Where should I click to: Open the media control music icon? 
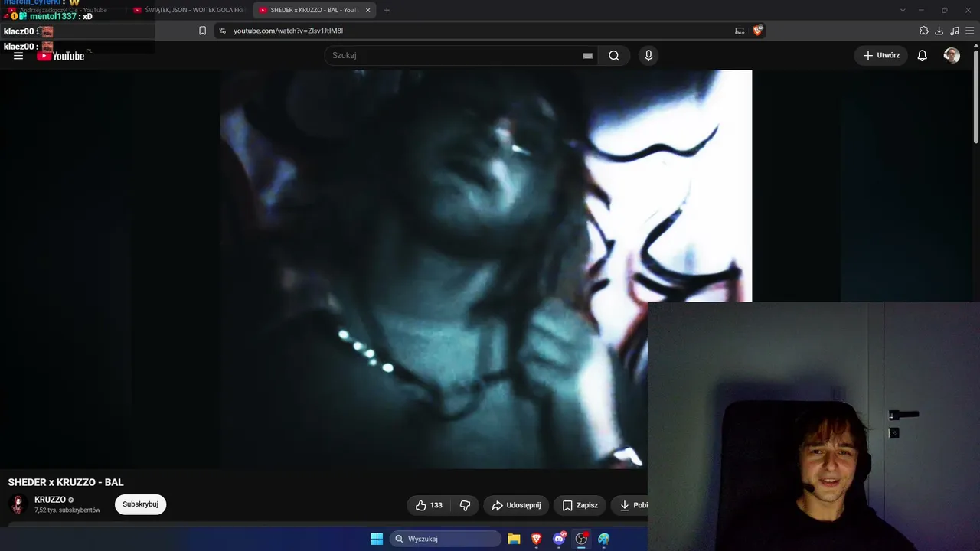click(955, 31)
